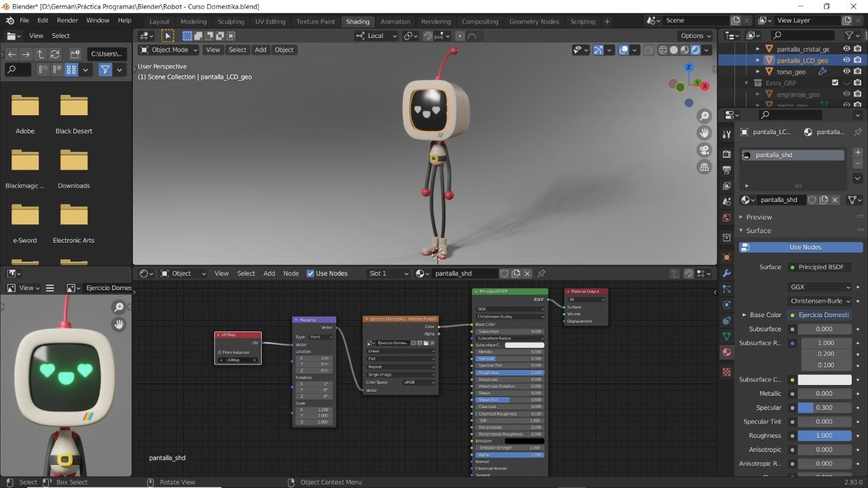The image size is (868, 488).
Task: Expand the torso_geo outliner item
Action: [758, 71]
